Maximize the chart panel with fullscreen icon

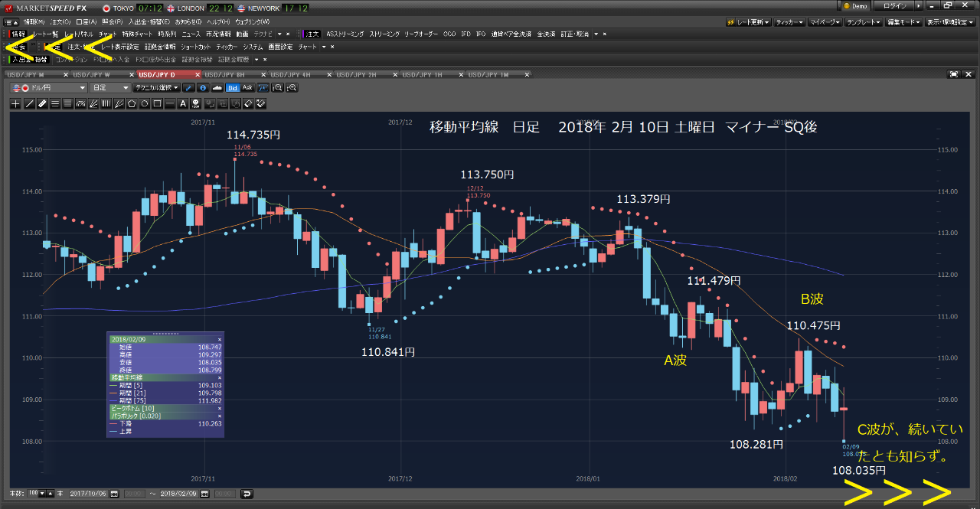[x=954, y=74]
